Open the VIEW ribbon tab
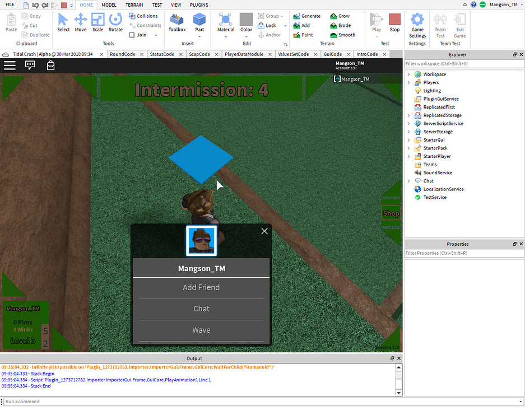Viewport: 525px width, 420px height. tap(176, 5)
